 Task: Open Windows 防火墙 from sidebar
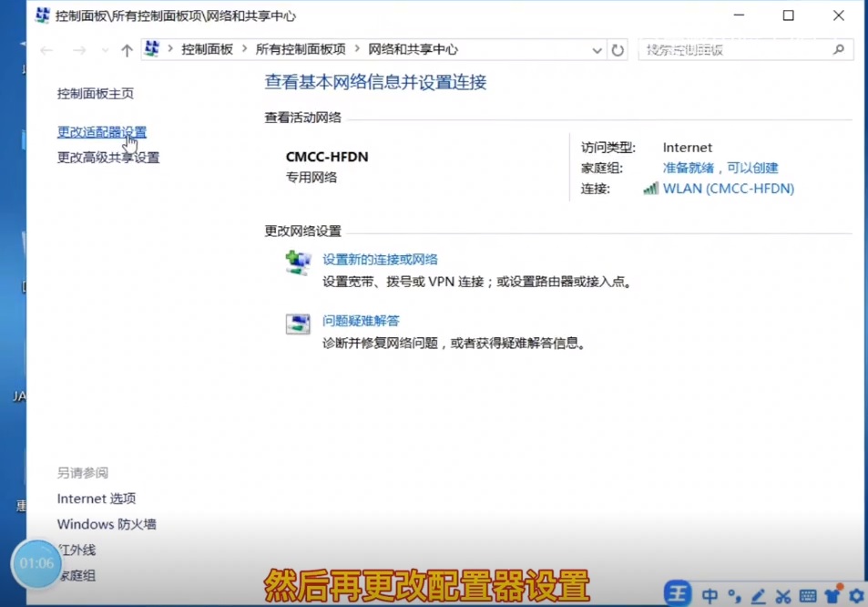point(107,525)
